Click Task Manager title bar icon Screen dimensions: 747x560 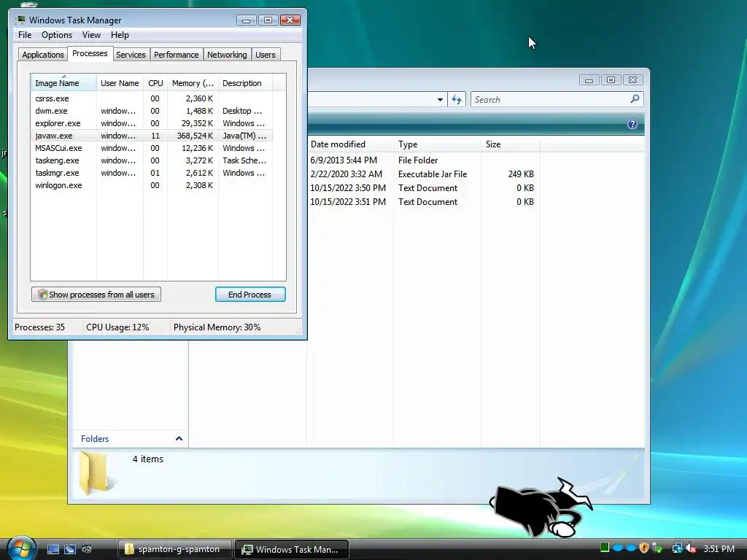pos(20,20)
